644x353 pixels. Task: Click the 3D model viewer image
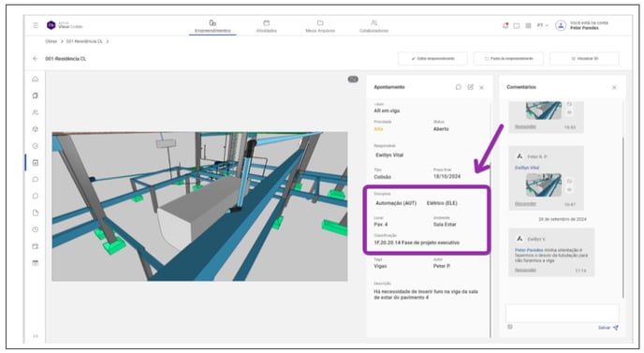[x=199, y=206]
